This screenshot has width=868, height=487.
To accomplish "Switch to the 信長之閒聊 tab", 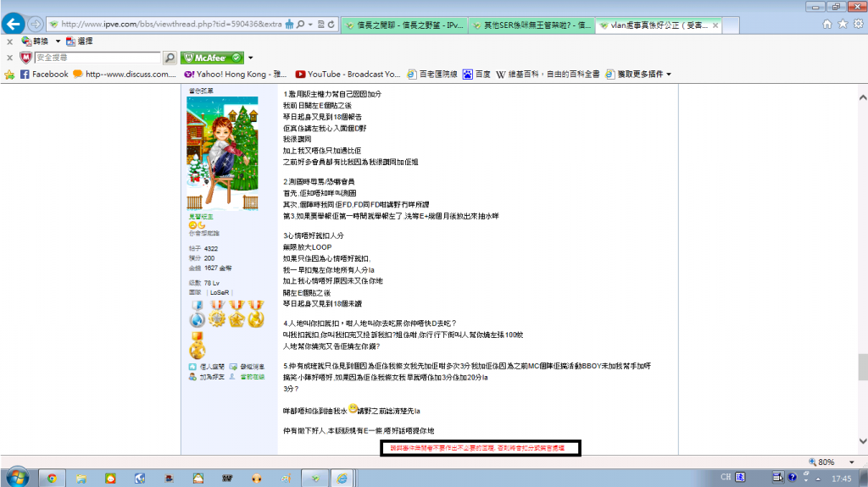I will coord(405,25).
